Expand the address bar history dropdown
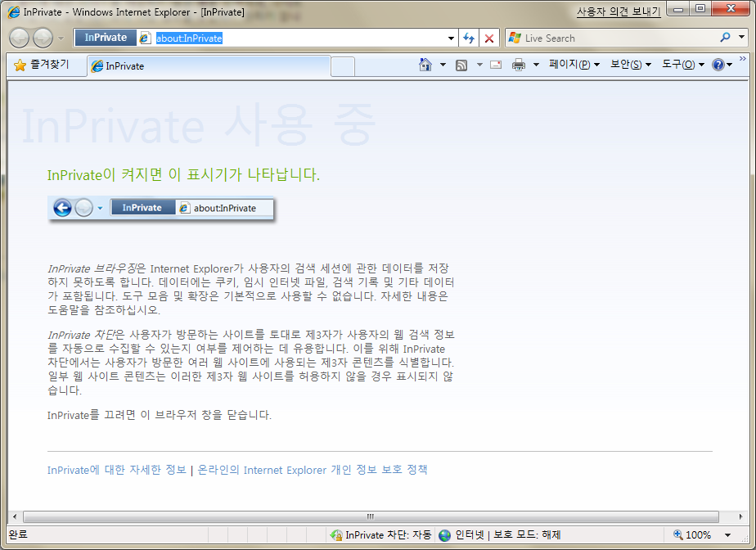Viewport: 756px width, 550px height. coord(451,38)
